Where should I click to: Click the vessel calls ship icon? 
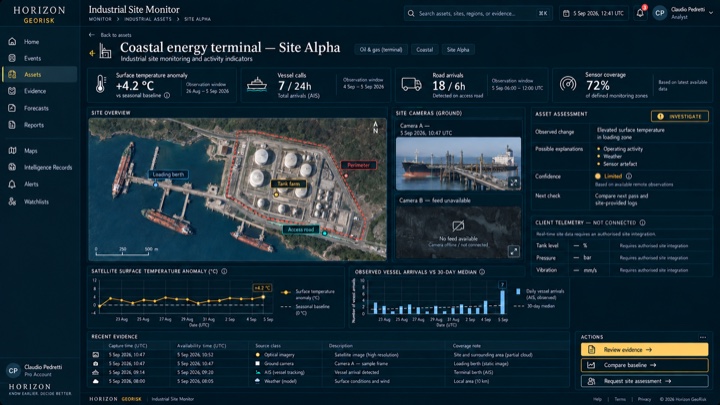257,84
